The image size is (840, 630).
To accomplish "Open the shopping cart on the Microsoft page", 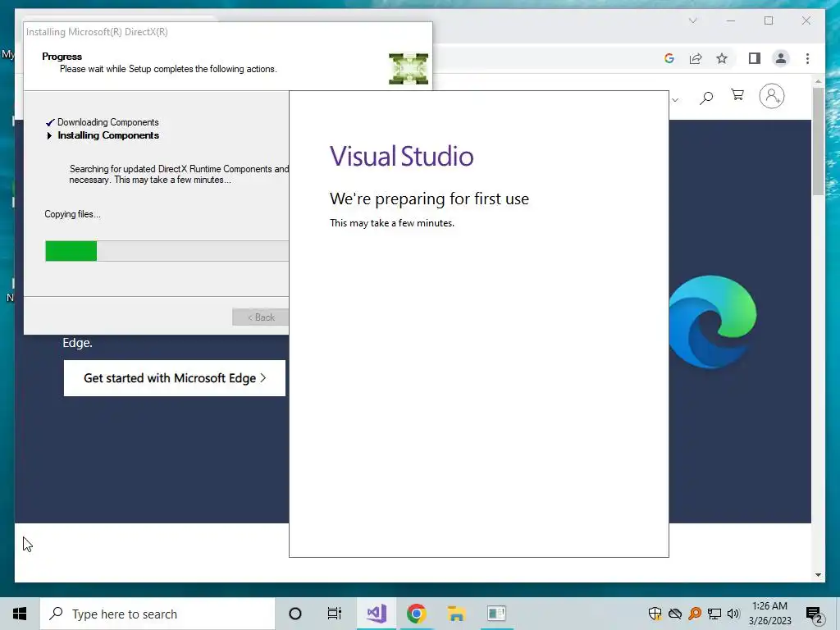I will point(737,95).
